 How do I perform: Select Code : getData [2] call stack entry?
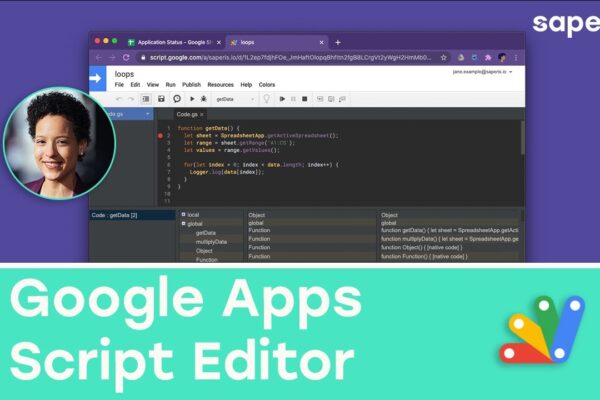132,215
